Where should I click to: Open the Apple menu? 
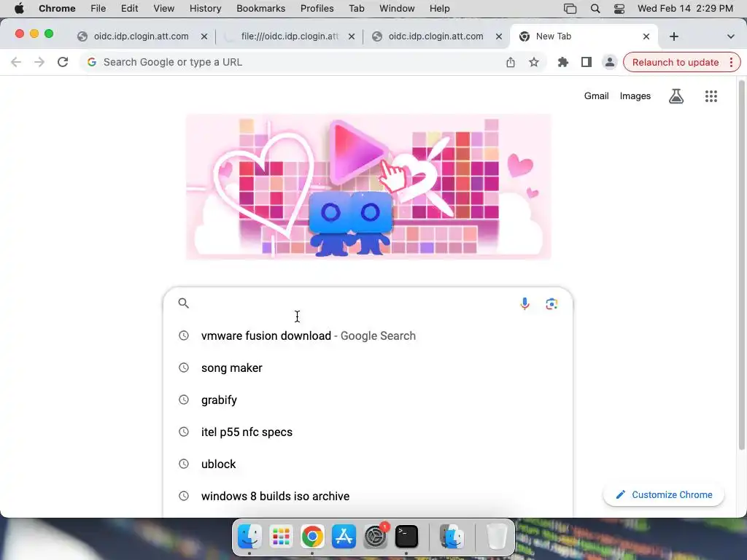click(x=18, y=9)
